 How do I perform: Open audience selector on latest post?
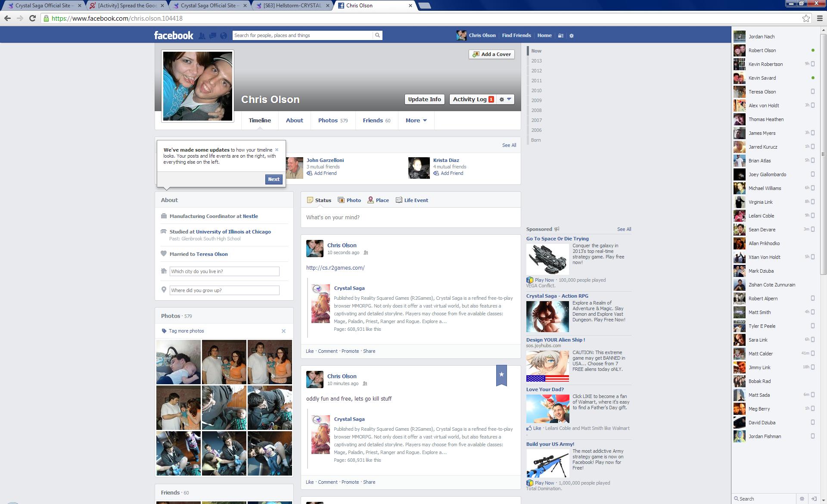[366, 253]
